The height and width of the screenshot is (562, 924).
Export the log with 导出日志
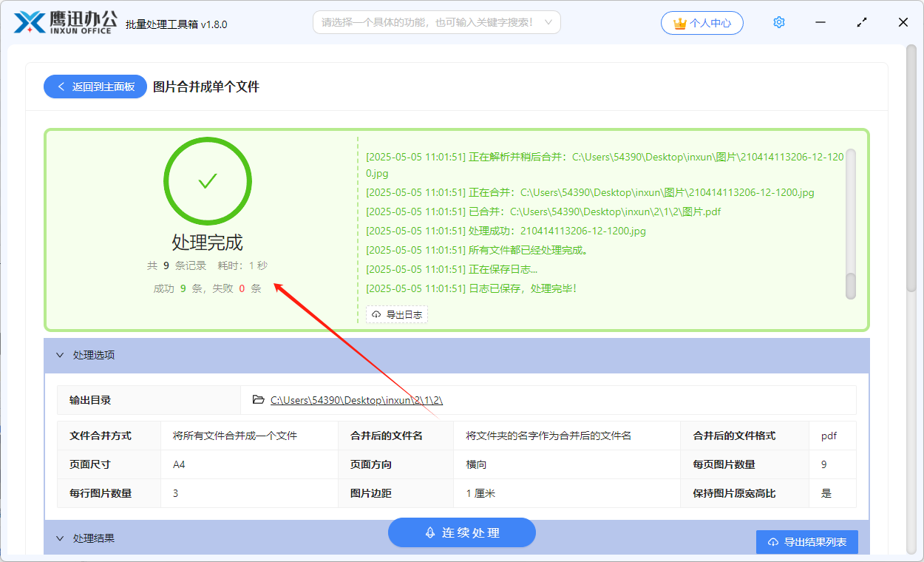point(397,314)
